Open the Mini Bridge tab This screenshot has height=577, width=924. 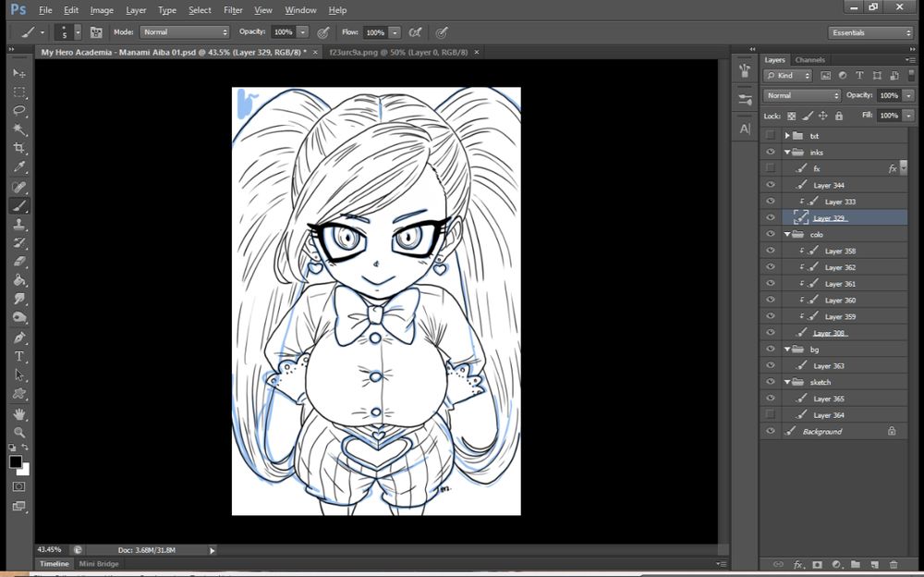(99, 564)
